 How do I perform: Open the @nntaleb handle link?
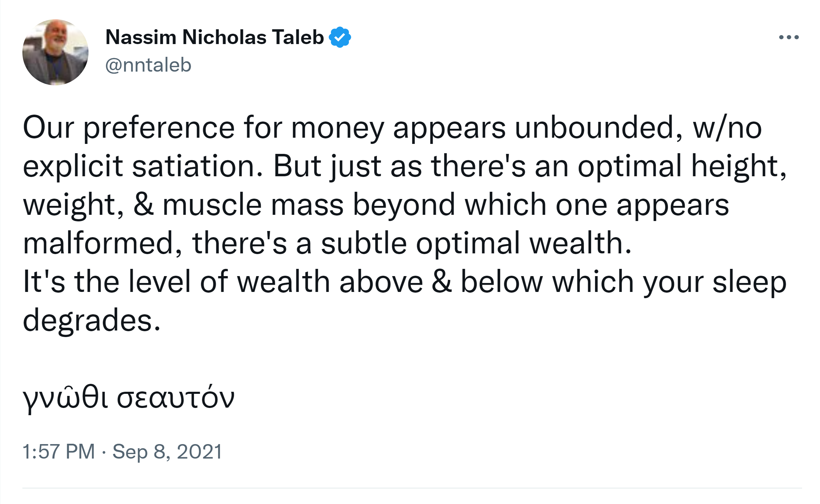(148, 65)
